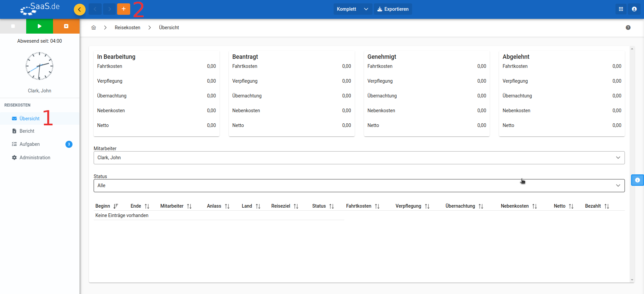Click the Beantragt card heading
This screenshot has width=644, height=294.
pos(245,57)
